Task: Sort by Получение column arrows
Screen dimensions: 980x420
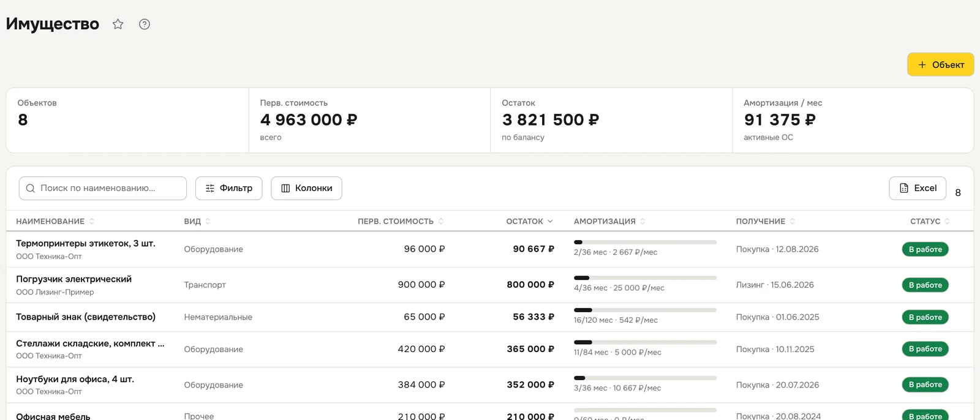Action: [x=793, y=222]
